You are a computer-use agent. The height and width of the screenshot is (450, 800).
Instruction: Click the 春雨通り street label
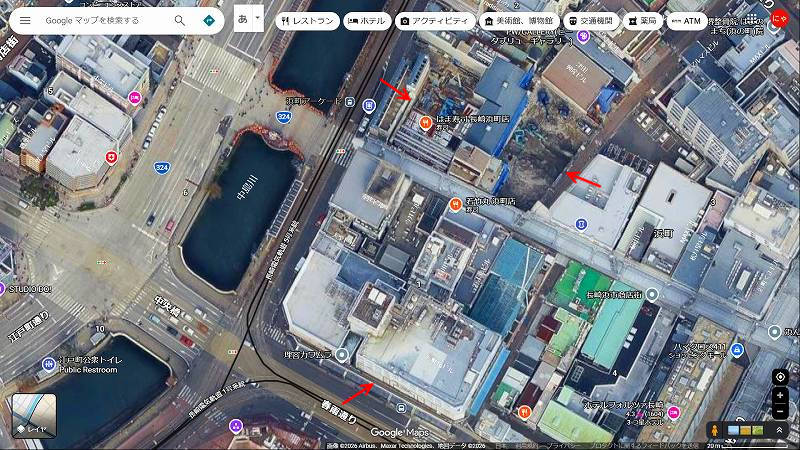click(339, 411)
